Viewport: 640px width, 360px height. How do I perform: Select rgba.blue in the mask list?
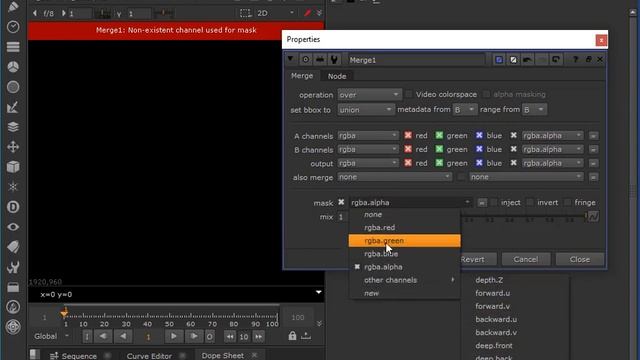pos(404,254)
